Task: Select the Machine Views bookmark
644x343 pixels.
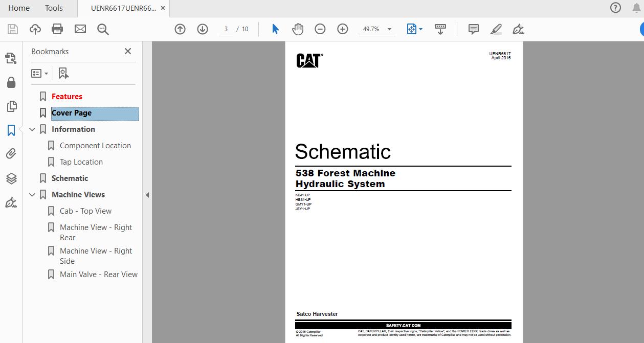Action: coord(78,195)
